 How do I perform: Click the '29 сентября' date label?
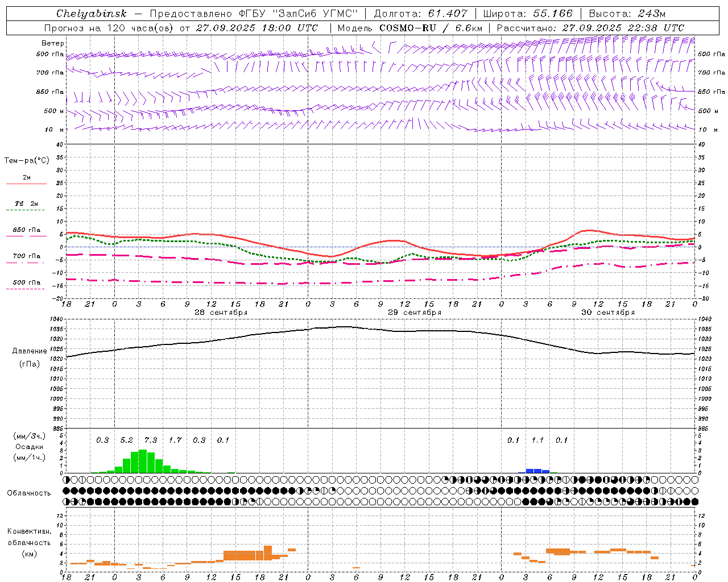[415, 313]
